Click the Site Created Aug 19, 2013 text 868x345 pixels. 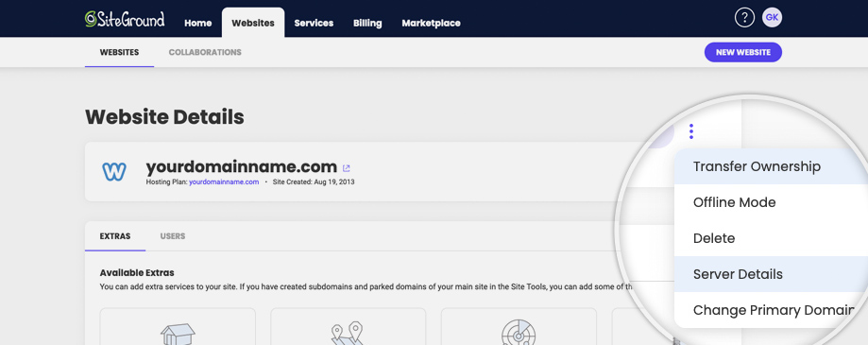click(x=314, y=181)
